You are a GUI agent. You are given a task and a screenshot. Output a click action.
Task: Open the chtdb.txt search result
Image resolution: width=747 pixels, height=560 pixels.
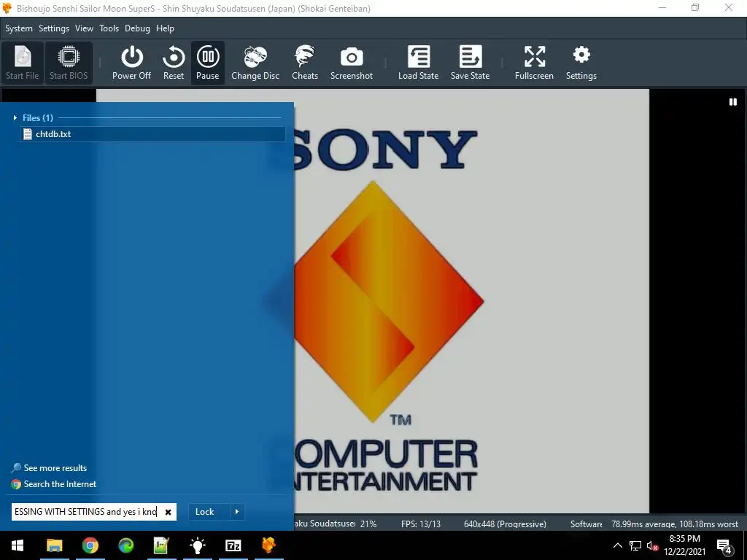(152, 134)
